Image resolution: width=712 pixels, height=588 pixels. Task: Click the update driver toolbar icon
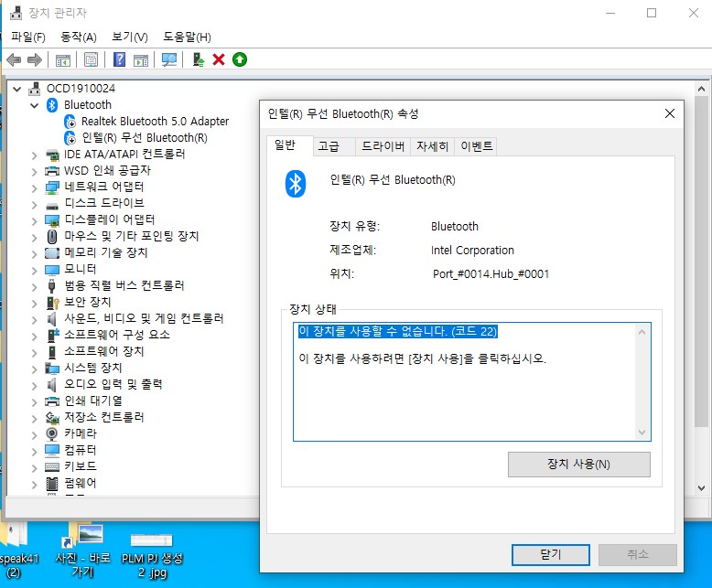coord(198,59)
